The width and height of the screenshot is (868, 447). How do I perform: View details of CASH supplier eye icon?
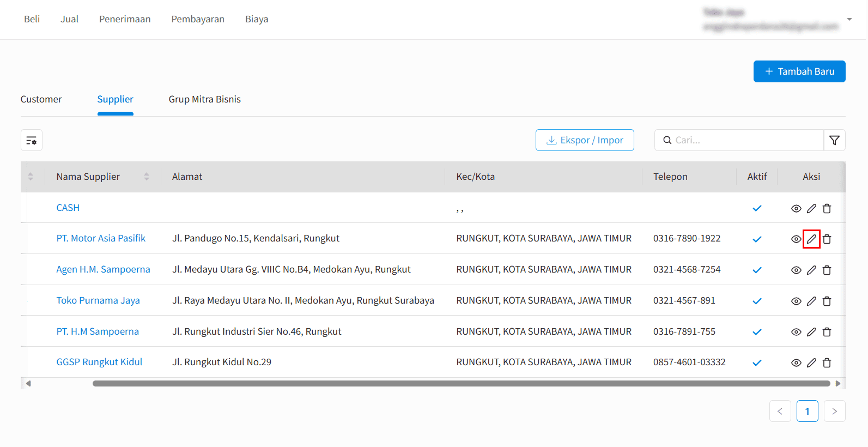(x=796, y=208)
